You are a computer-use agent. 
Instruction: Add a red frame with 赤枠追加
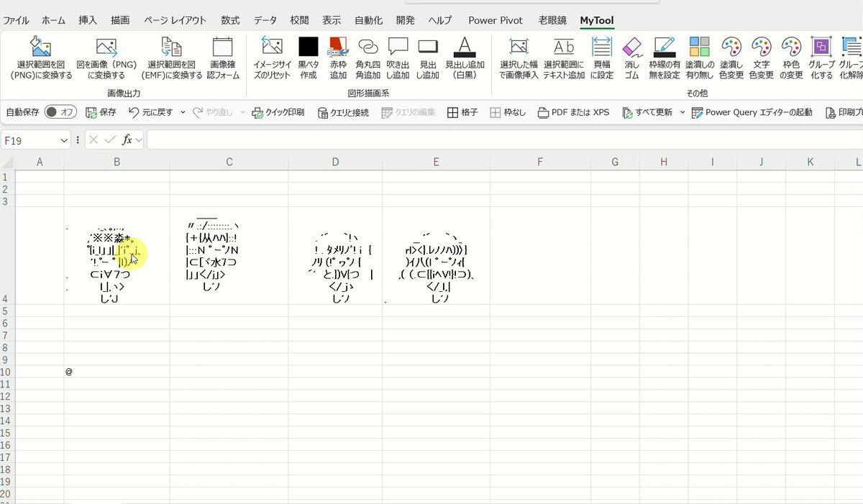click(338, 48)
